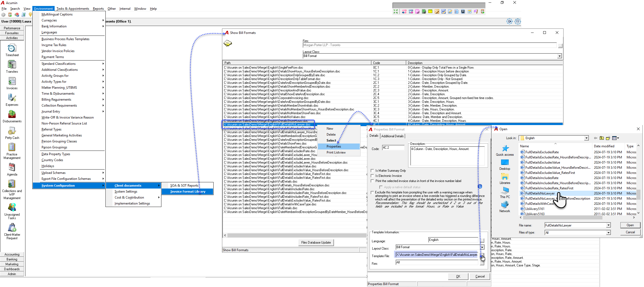This screenshot has width=644, height=287.
Task: Click the Code field containing 4C.2
Action: pos(393,148)
